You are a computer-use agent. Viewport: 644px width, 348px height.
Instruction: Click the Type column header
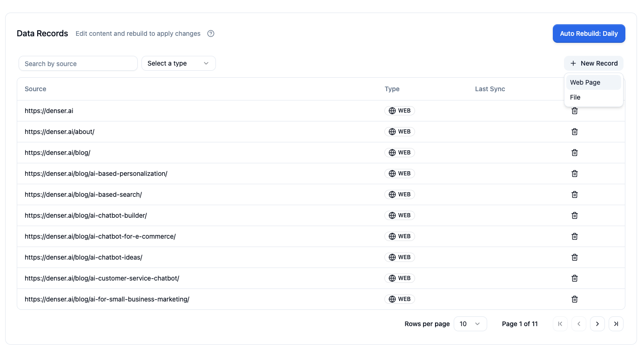tap(392, 89)
